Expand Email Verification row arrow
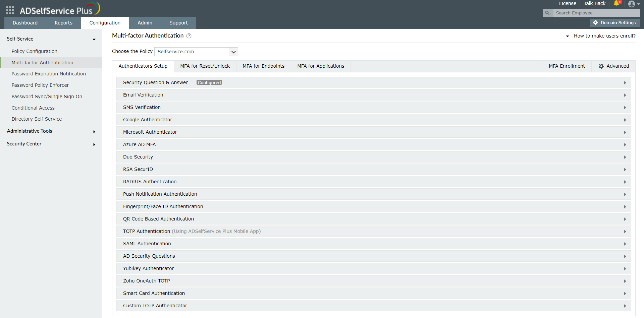 [x=625, y=95]
